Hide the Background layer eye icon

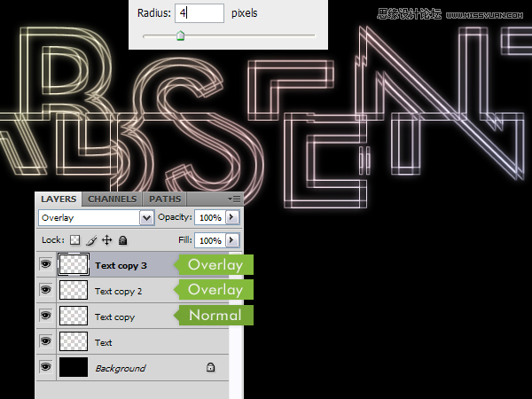coord(45,367)
